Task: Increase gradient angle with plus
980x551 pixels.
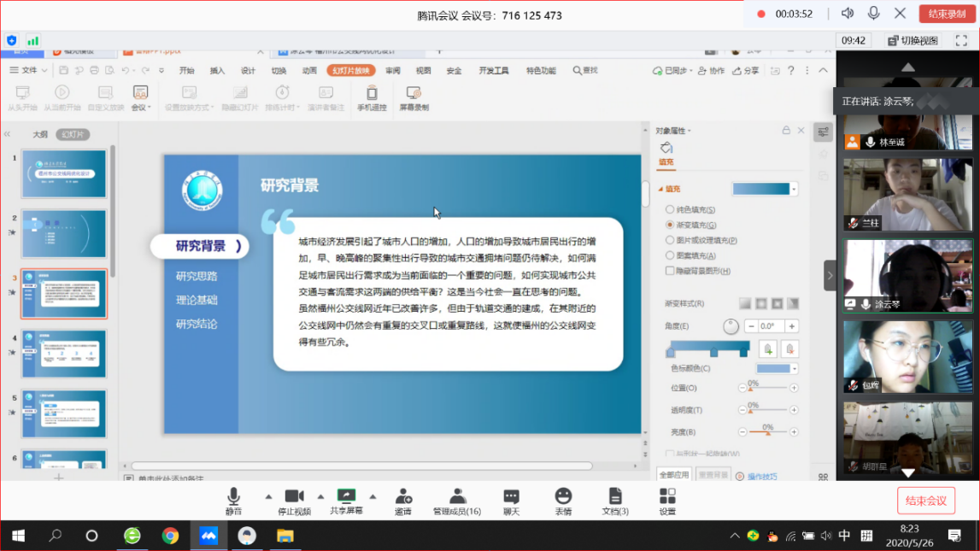Action: pyautogui.click(x=792, y=326)
